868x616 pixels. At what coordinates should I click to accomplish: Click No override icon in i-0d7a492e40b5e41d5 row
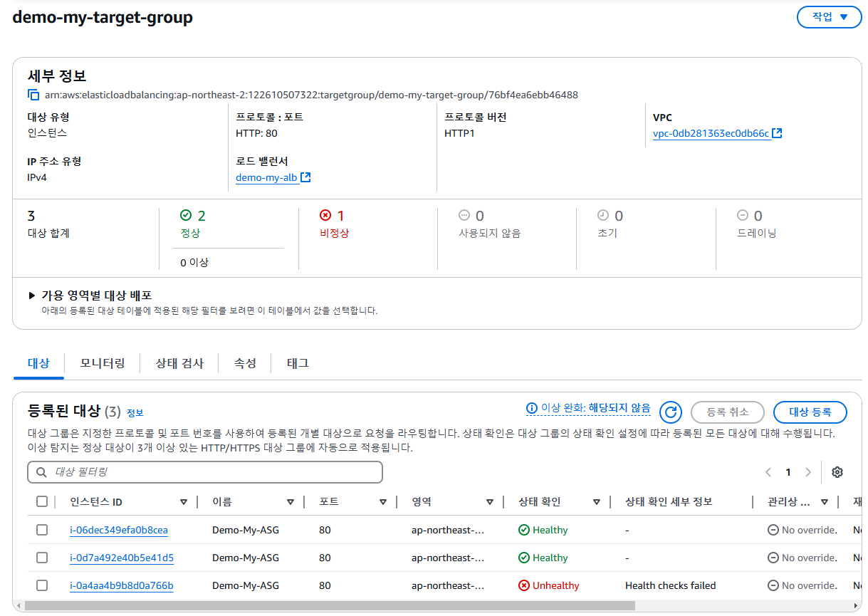(x=773, y=558)
